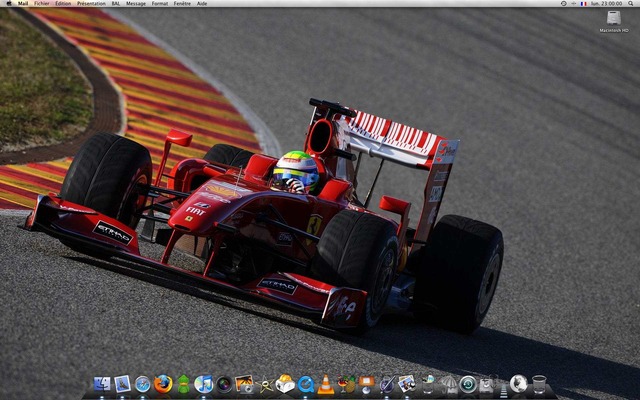This screenshot has width=640, height=400.
Task: Open the gray umbrella dock icon
Action: (x=449, y=384)
